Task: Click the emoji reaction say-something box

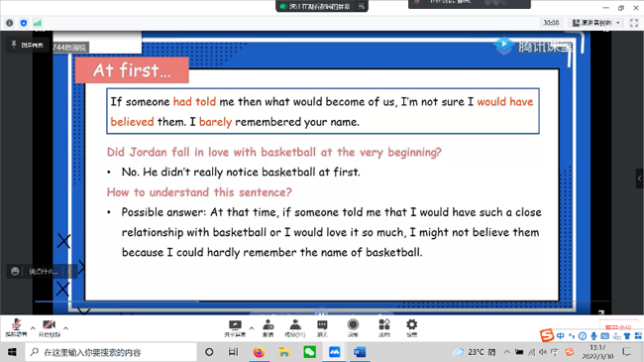Action: (41, 272)
